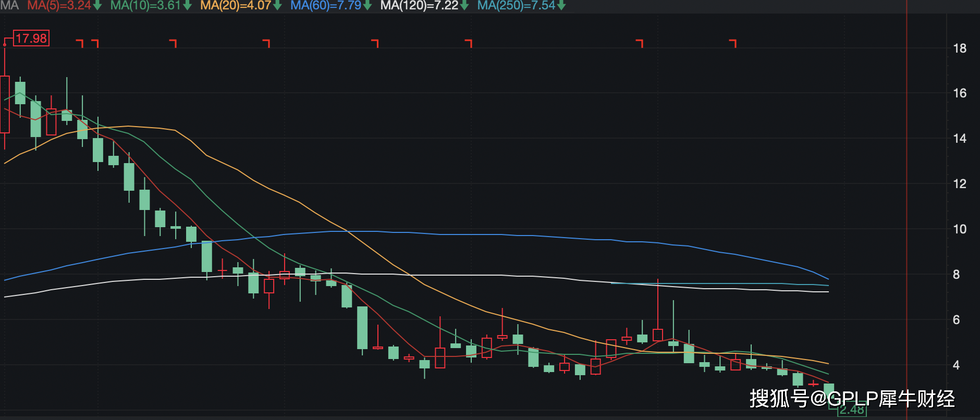This screenshot has height=420, width=980.
Task: Click the down arrow next to MA(120)
Action: (464, 6)
